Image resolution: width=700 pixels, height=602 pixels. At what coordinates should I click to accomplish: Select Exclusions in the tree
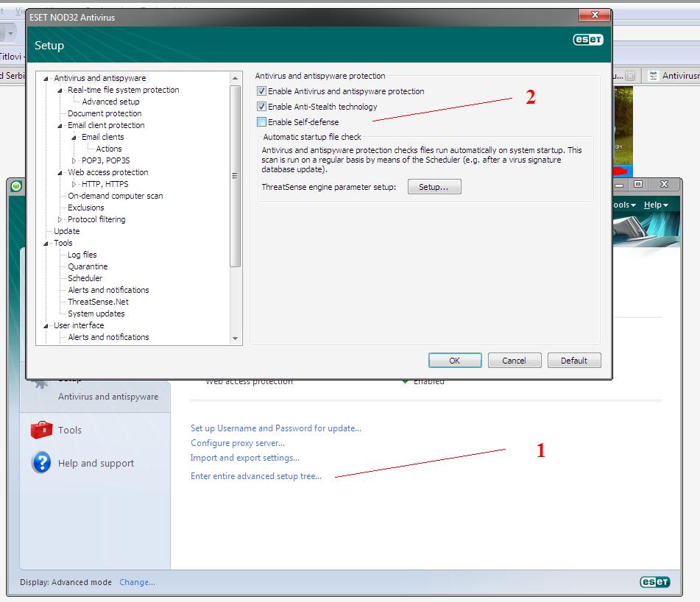click(x=85, y=208)
